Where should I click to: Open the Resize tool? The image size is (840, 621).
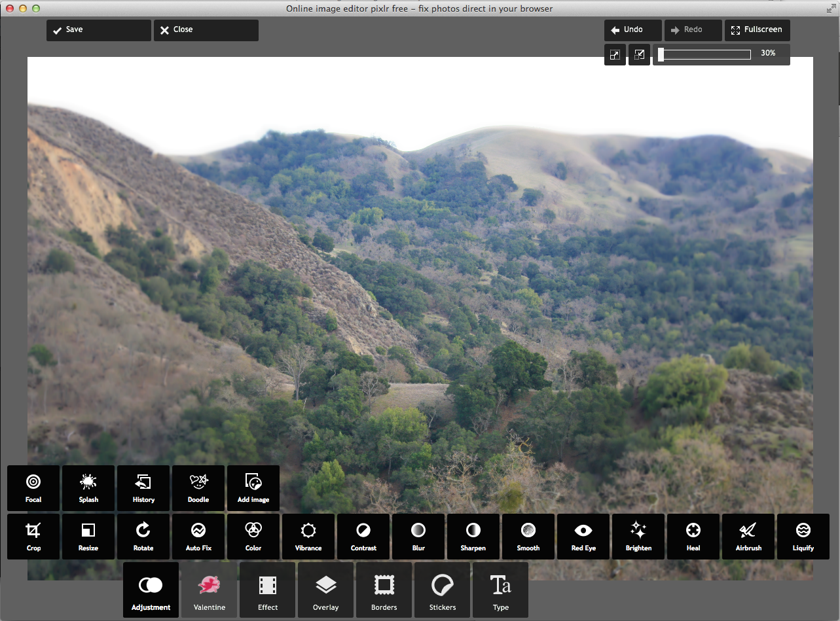(x=88, y=537)
